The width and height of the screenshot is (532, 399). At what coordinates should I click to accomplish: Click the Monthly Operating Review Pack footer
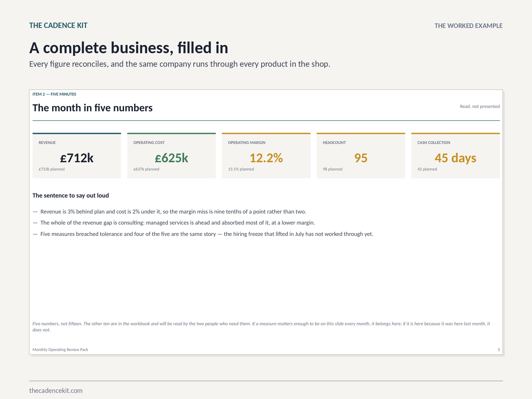tap(60, 350)
